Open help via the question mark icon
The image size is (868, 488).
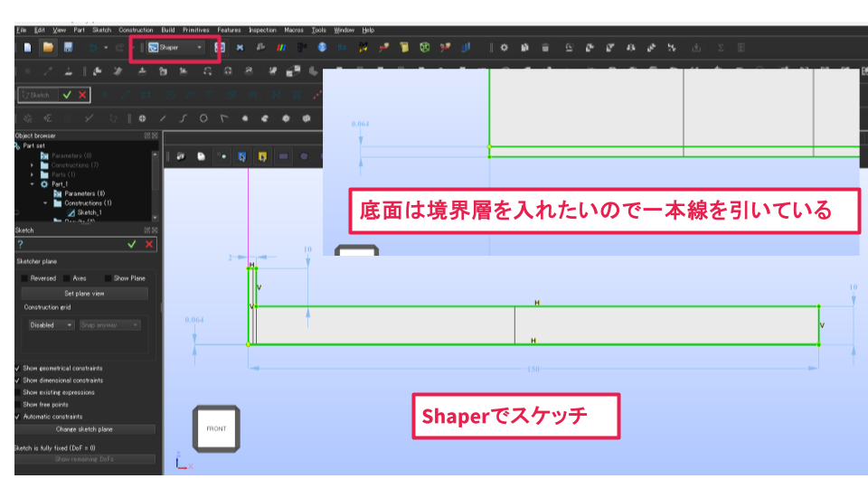[x=20, y=244]
